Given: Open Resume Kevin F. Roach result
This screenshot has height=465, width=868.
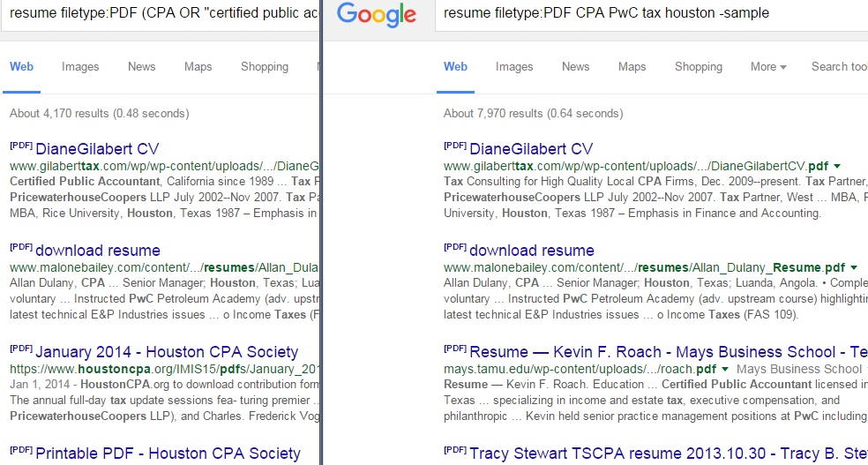Looking at the screenshot, I should pyautogui.click(x=669, y=352).
